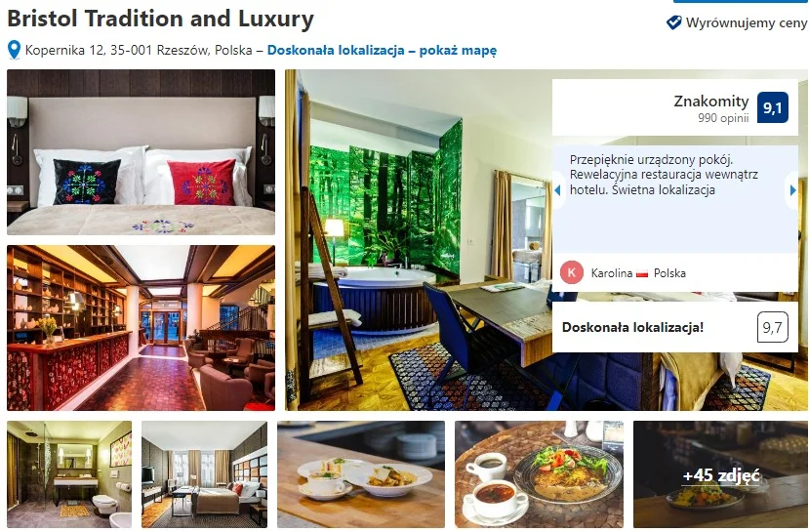Show previous guest review with left arrow
This screenshot has width=809, height=532.
tap(557, 190)
